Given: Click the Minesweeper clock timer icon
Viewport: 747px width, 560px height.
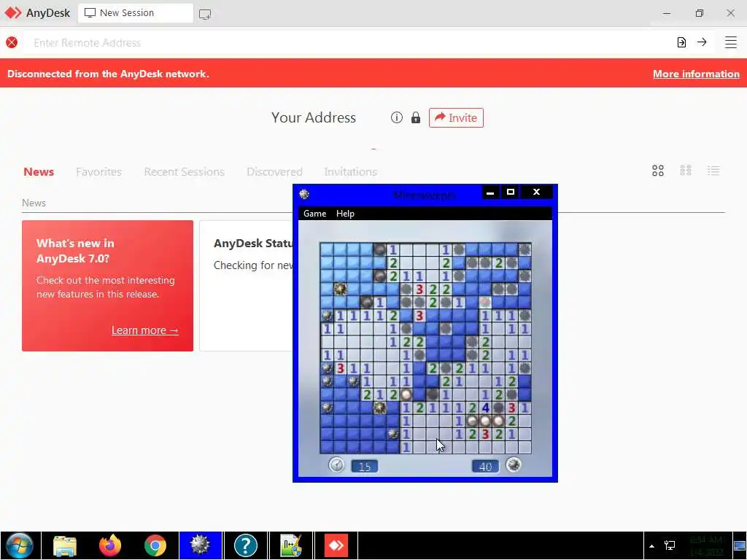Looking at the screenshot, I should tap(336, 464).
